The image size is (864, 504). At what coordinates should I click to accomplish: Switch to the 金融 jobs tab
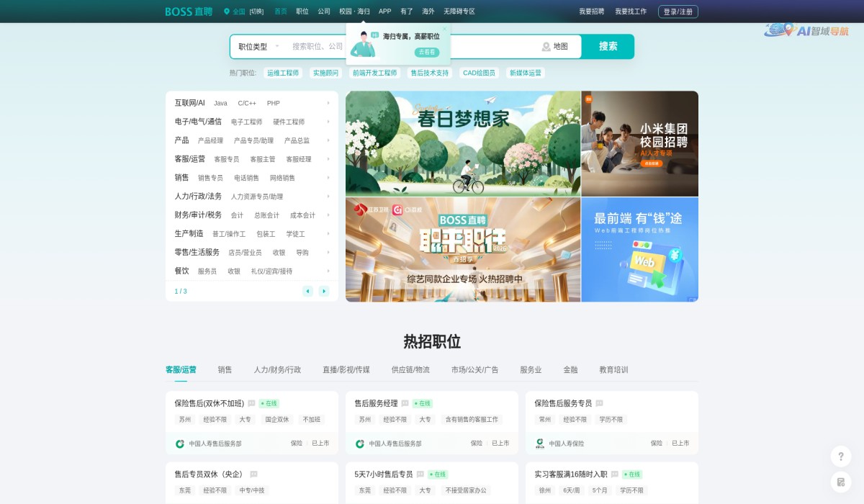pos(571,369)
